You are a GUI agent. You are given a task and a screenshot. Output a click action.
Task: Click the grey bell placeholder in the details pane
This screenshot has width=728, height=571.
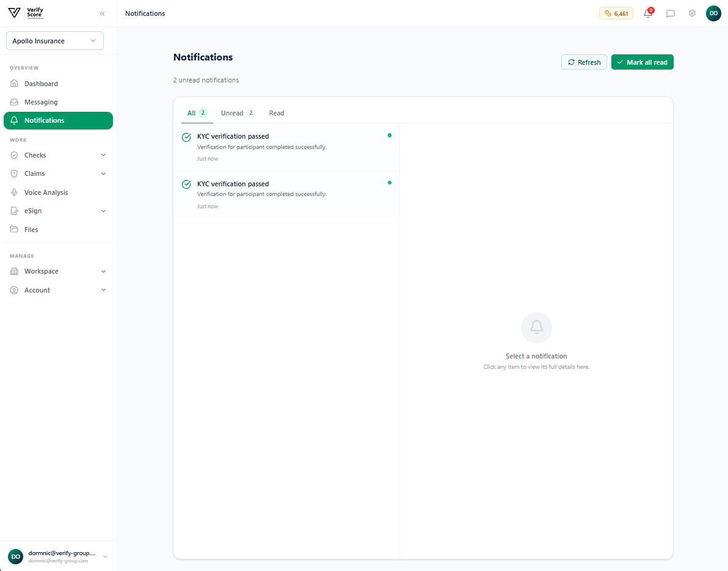pyautogui.click(x=536, y=328)
